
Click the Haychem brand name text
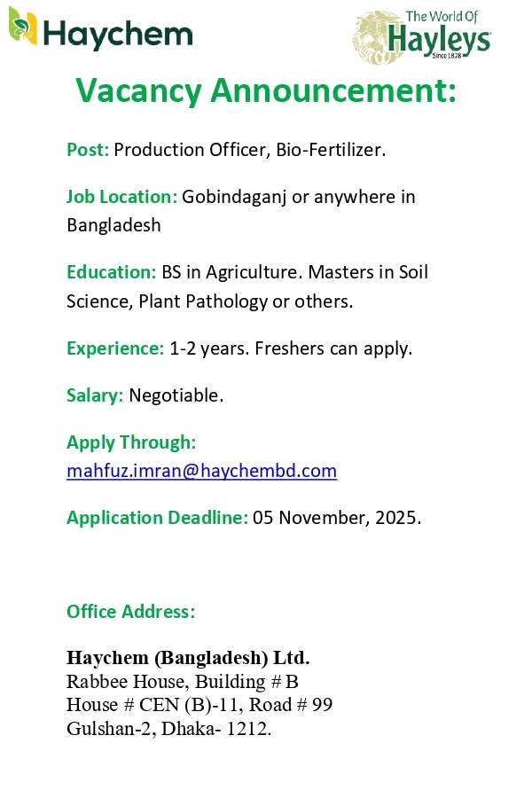117,34
